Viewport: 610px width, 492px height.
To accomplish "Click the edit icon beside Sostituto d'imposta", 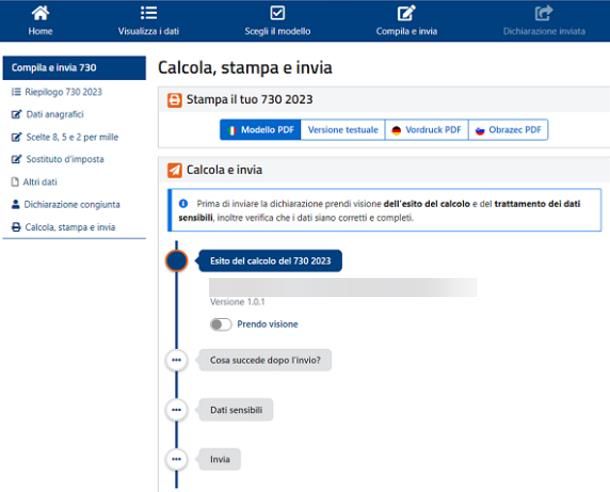I will [16, 159].
